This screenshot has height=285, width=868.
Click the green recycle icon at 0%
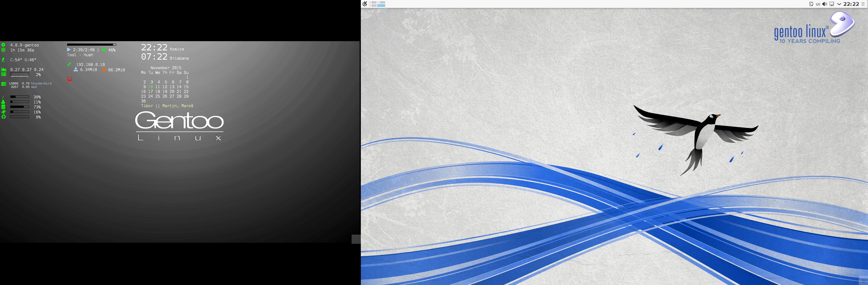click(x=3, y=117)
